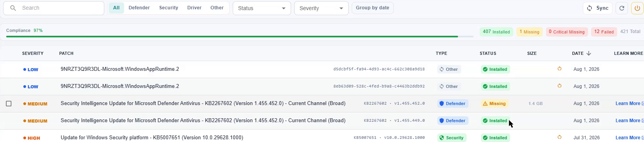Click Other type tag on d5dcbf5f row

click(x=449, y=69)
